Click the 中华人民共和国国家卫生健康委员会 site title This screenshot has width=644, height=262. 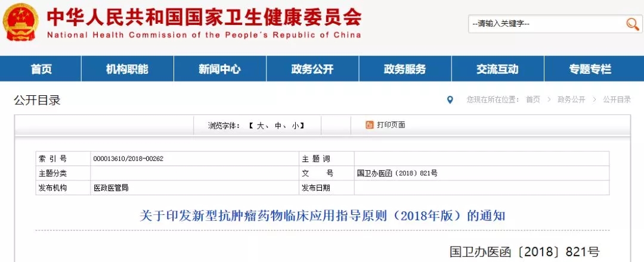coord(204,17)
